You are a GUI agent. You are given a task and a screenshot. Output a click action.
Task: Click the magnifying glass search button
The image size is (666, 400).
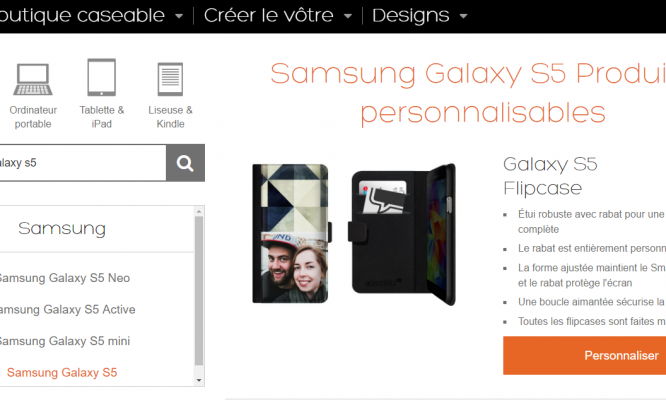(x=185, y=163)
